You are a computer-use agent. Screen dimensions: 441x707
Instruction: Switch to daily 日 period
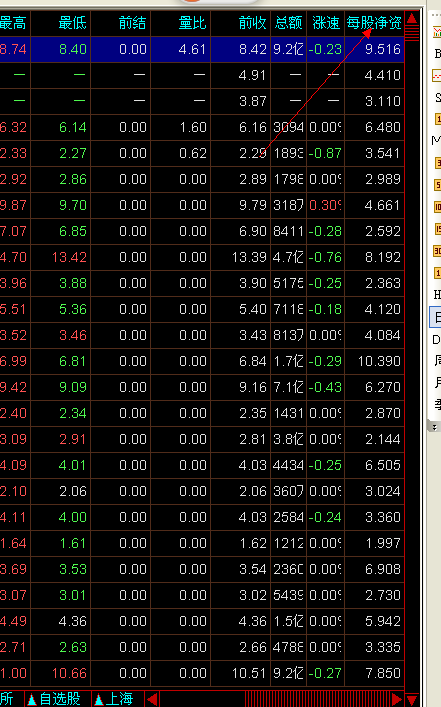point(436,317)
